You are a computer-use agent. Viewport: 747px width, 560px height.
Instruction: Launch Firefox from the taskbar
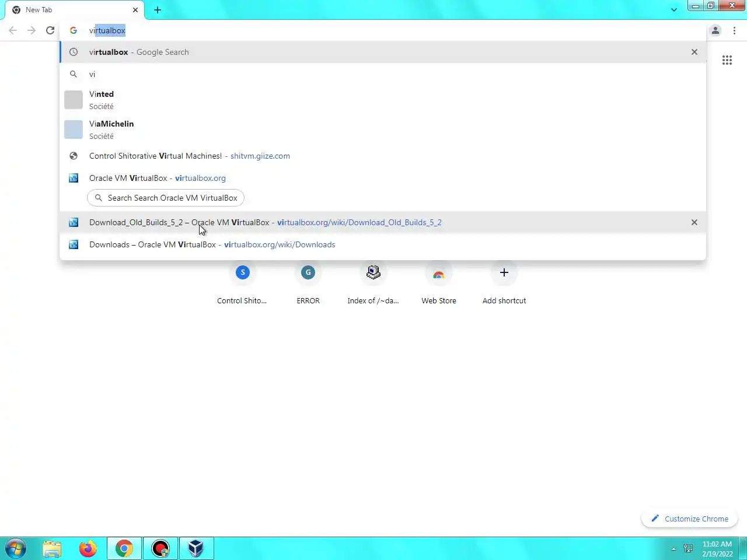pos(88,548)
